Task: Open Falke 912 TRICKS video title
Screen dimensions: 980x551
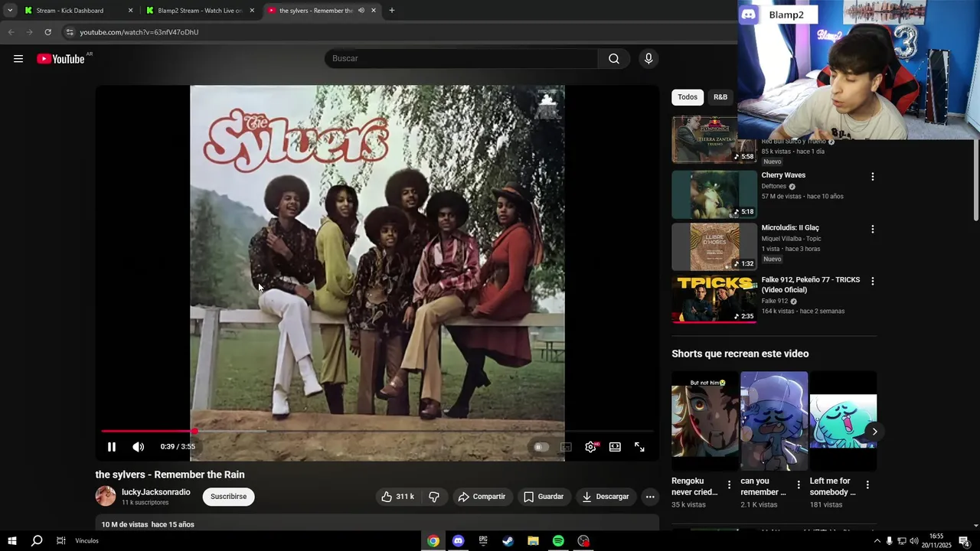Action: point(811,285)
